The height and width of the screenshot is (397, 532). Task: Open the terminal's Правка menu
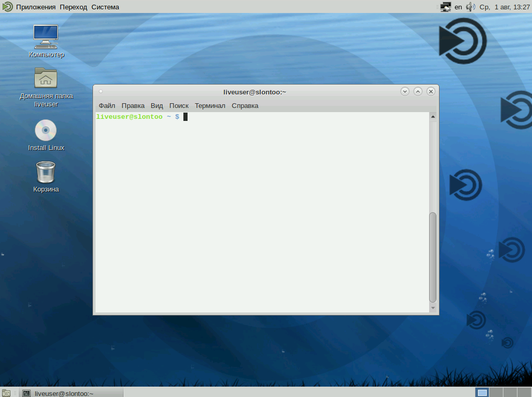coord(133,105)
